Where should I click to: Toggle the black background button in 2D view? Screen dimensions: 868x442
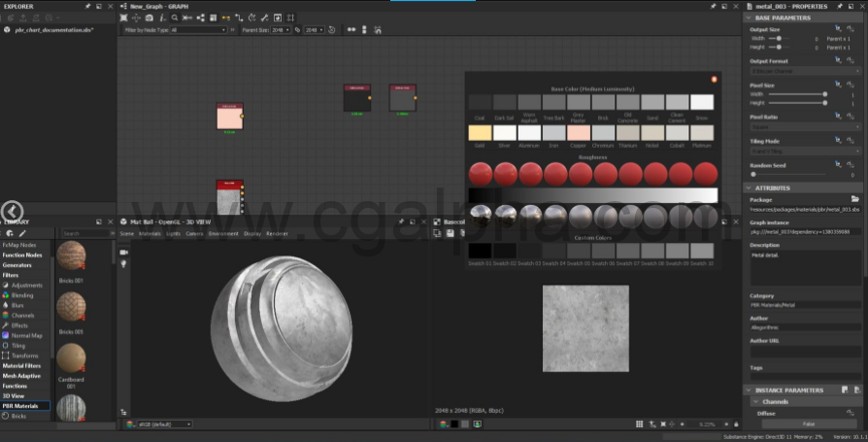click(454, 424)
